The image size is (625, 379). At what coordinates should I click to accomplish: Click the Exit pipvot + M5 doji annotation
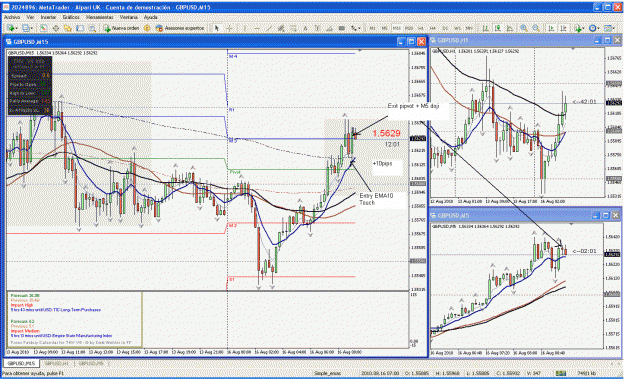tap(413, 106)
